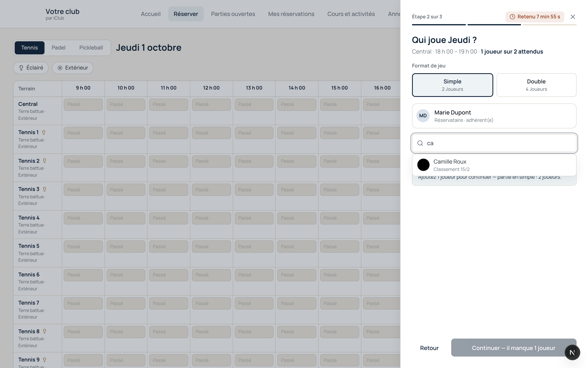
Task: Click the 'Jeudi 1 octobre' date heading
Action: click(148, 48)
